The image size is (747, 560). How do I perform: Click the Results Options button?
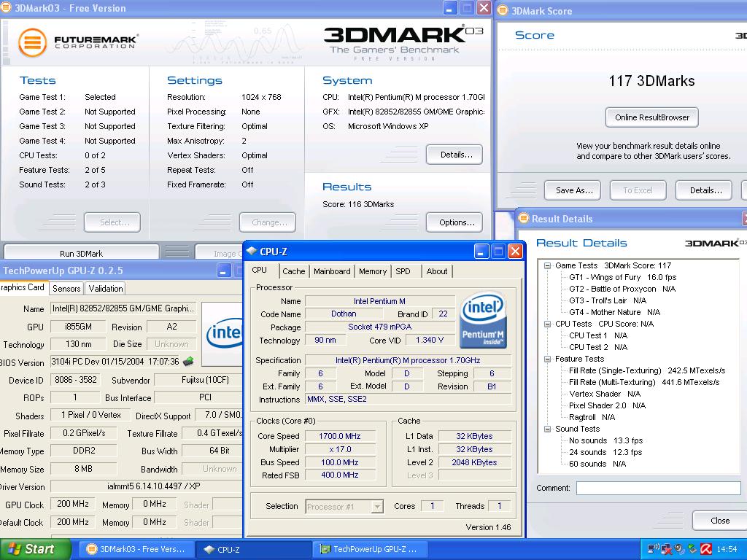coord(454,222)
